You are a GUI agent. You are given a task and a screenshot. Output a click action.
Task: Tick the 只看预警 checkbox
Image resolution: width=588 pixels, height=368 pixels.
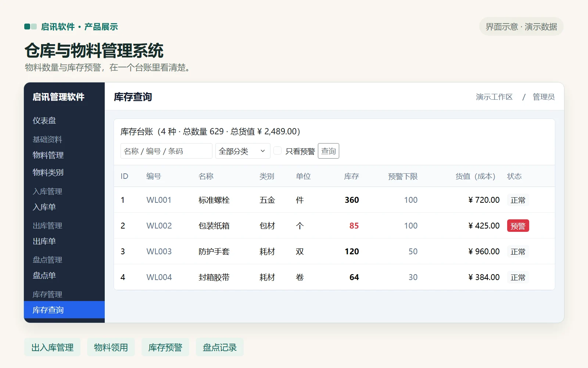(277, 151)
